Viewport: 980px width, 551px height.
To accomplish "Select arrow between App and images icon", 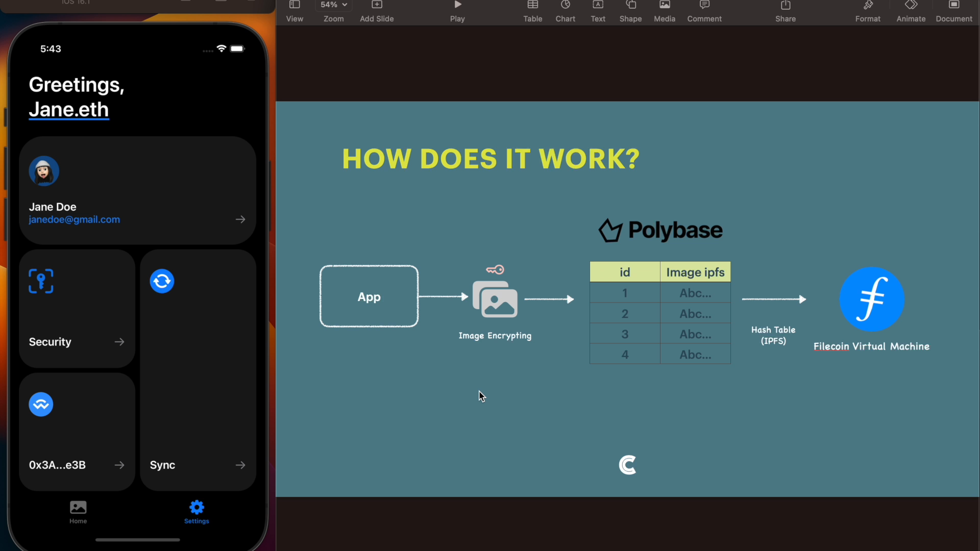I will click(443, 296).
